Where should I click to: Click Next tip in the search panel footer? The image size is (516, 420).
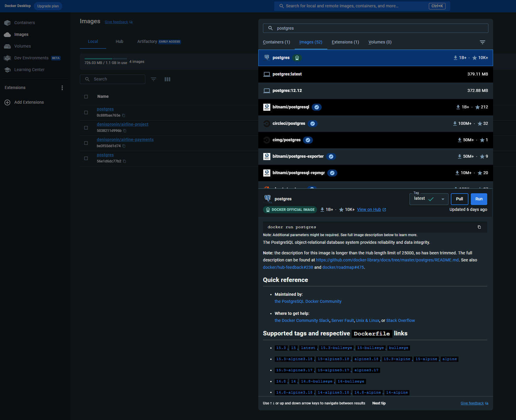click(379, 404)
